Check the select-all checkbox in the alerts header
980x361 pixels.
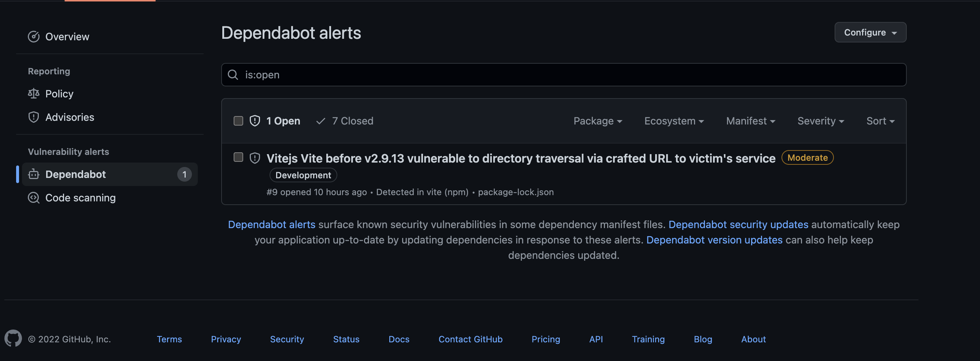click(x=238, y=120)
